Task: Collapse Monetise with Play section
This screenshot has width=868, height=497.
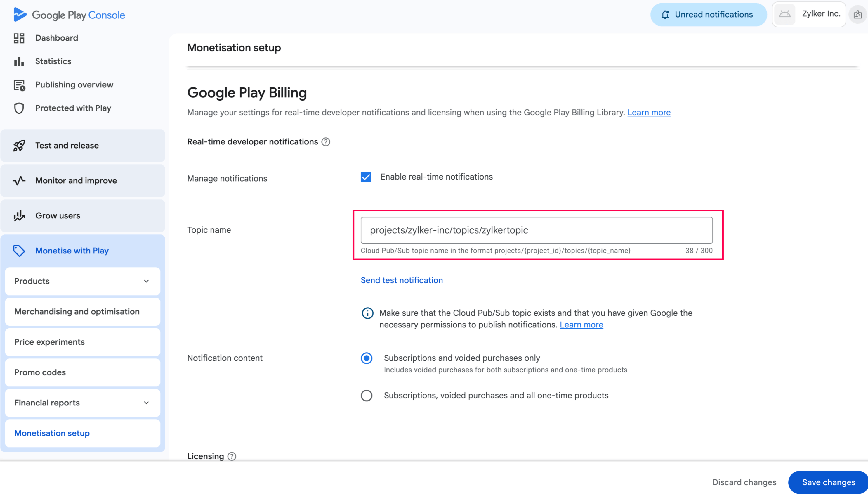Action: coord(83,251)
